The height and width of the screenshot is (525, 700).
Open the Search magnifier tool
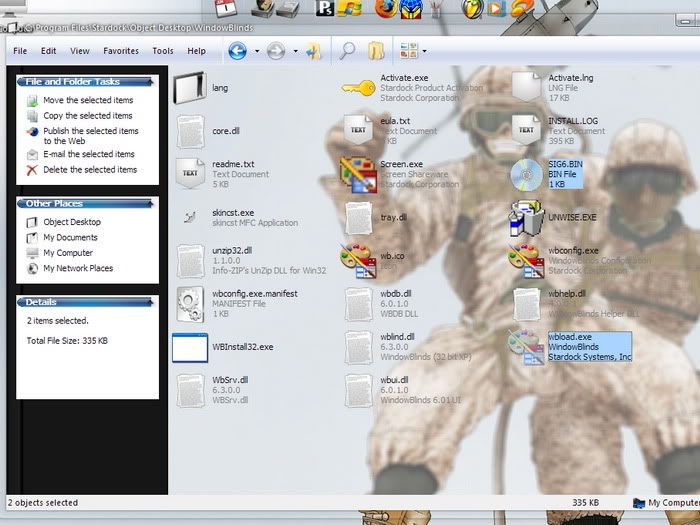(347, 51)
